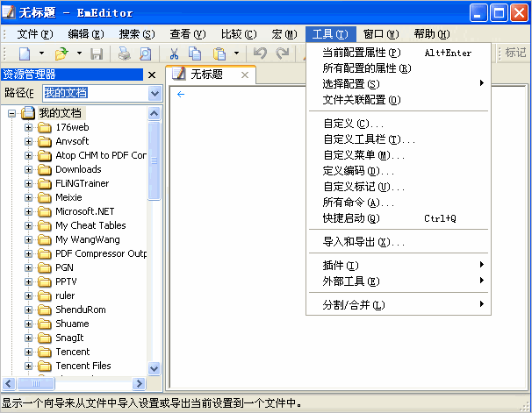Open the 窗口(W) menu

[381, 34]
